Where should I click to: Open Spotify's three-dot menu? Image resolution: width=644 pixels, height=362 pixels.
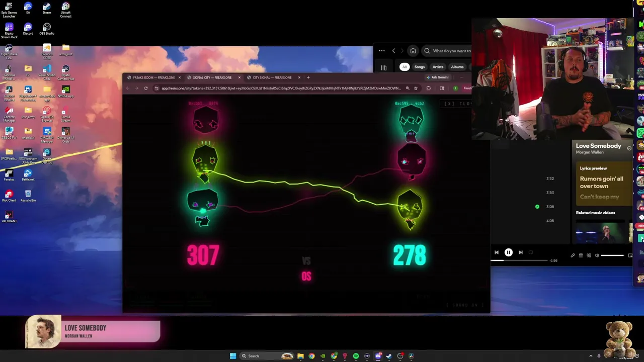click(382, 51)
